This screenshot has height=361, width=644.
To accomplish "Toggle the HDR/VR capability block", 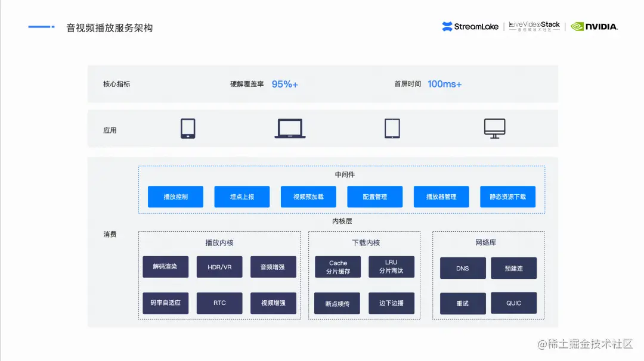I will click(219, 267).
